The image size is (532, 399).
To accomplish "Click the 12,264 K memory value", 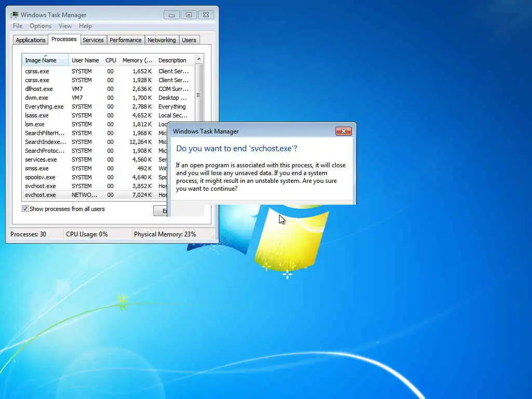I will (x=140, y=142).
